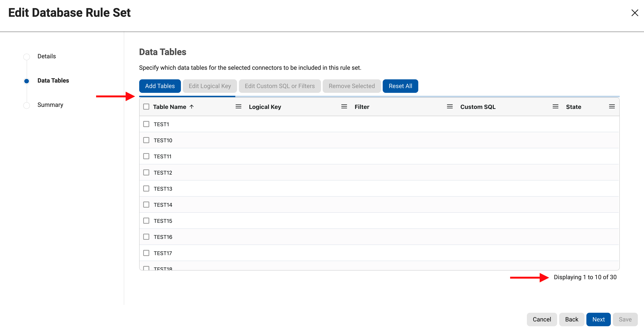Open the Filter column menu
This screenshot has height=330, width=644.
pyautogui.click(x=450, y=106)
